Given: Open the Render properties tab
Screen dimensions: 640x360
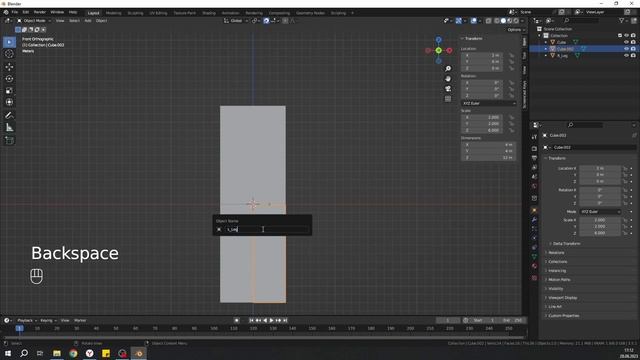Looking at the screenshot, I should pyautogui.click(x=534, y=149).
